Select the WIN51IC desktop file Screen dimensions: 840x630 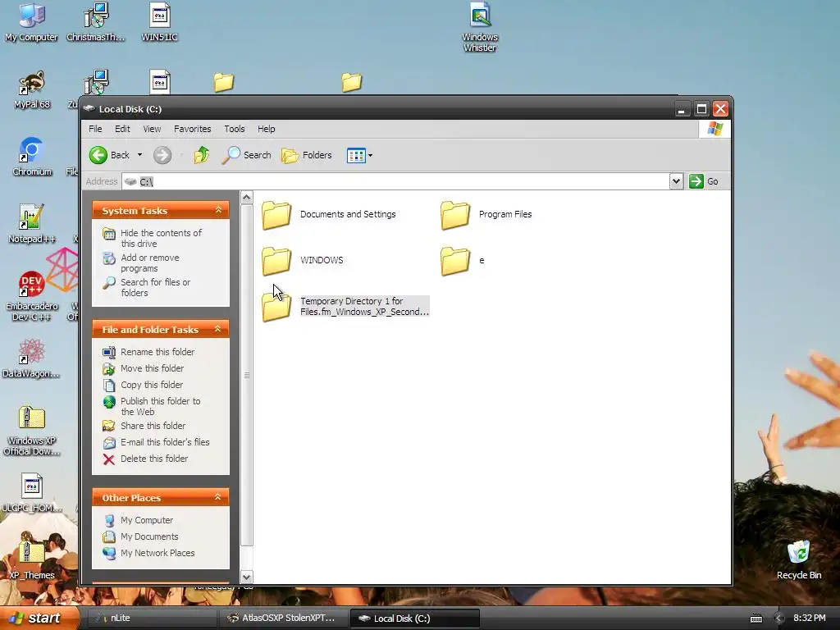pos(160,22)
